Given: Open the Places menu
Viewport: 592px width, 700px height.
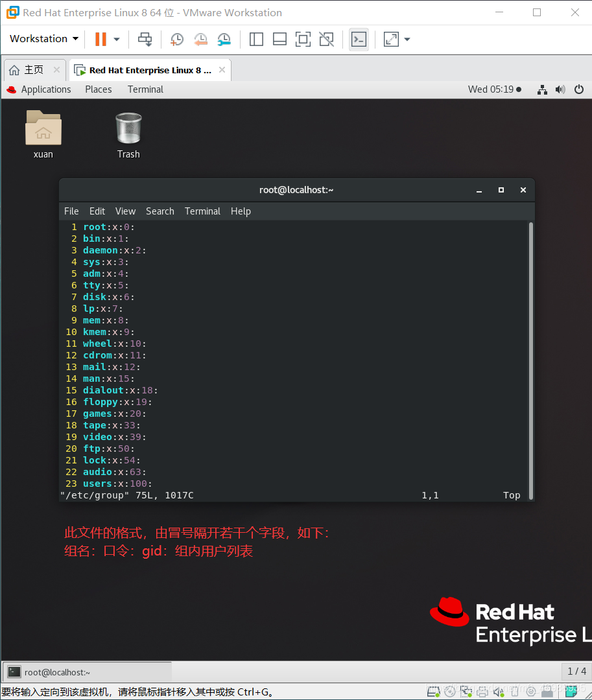Looking at the screenshot, I should (x=98, y=89).
